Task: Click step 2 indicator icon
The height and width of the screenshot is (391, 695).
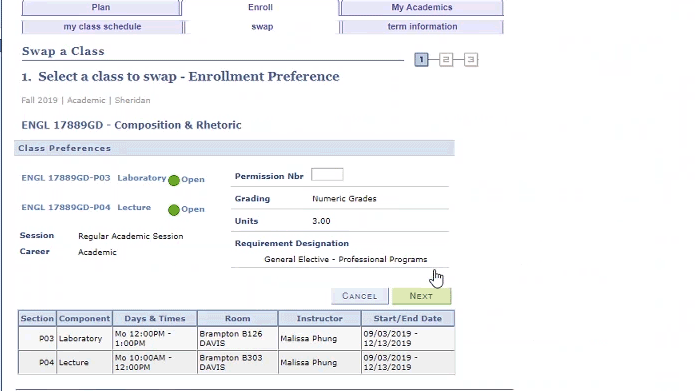Action: pyautogui.click(x=446, y=59)
